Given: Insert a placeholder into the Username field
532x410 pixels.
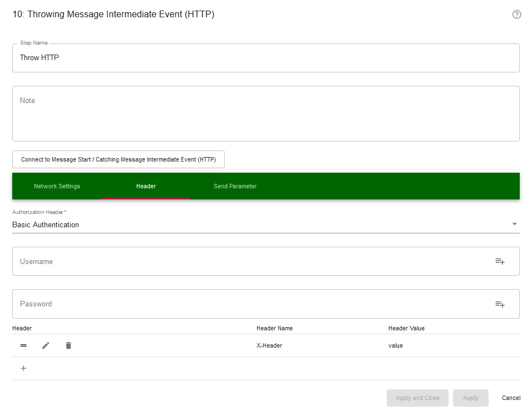Looking at the screenshot, I should click(500, 261).
